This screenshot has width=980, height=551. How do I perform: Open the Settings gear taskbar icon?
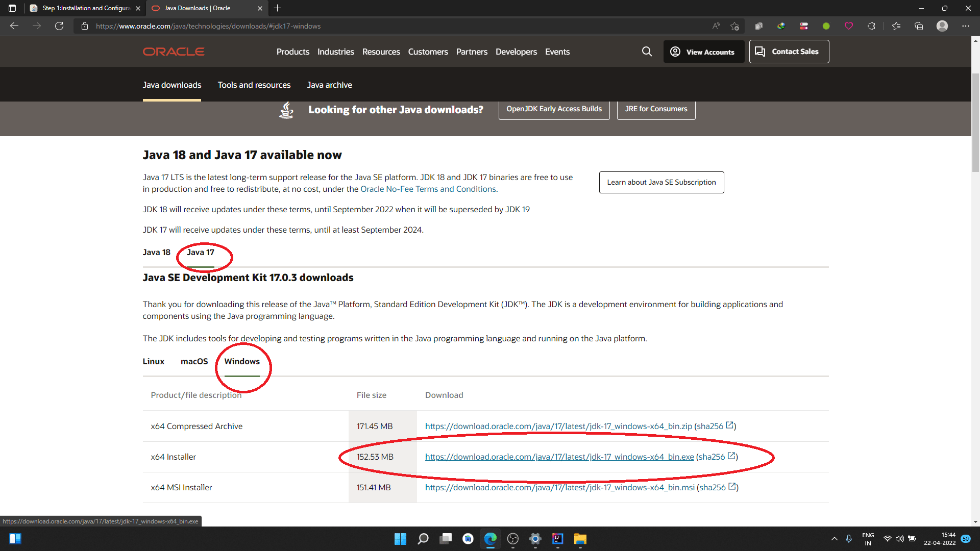click(535, 539)
